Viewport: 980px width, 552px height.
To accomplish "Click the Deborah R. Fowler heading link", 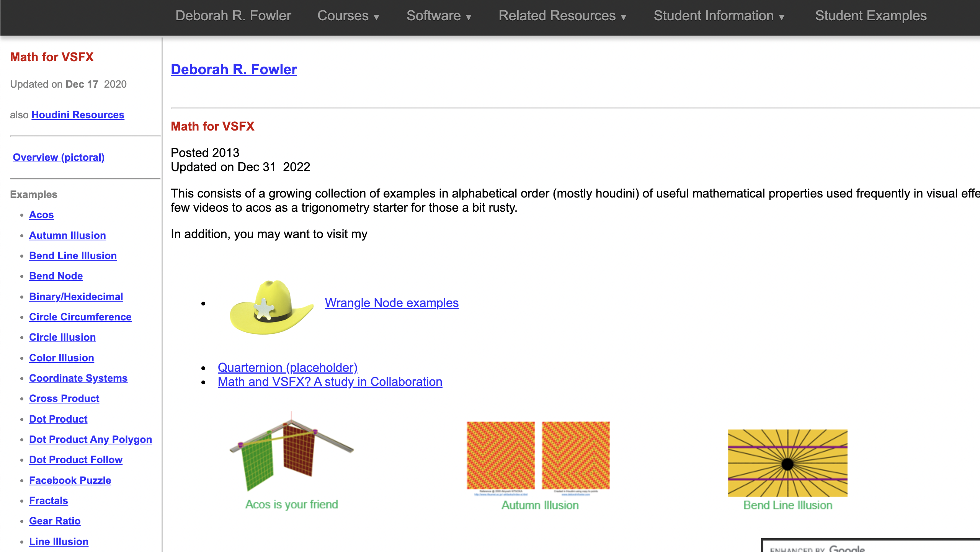I will [234, 69].
